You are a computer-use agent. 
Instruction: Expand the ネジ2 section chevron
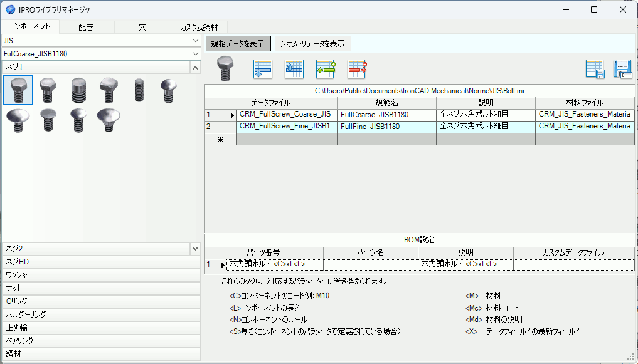pos(195,249)
